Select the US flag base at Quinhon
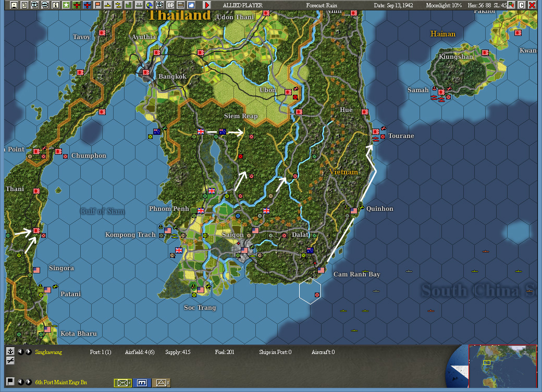Image resolution: width=542 pixels, height=392 pixels. [354, 210]
